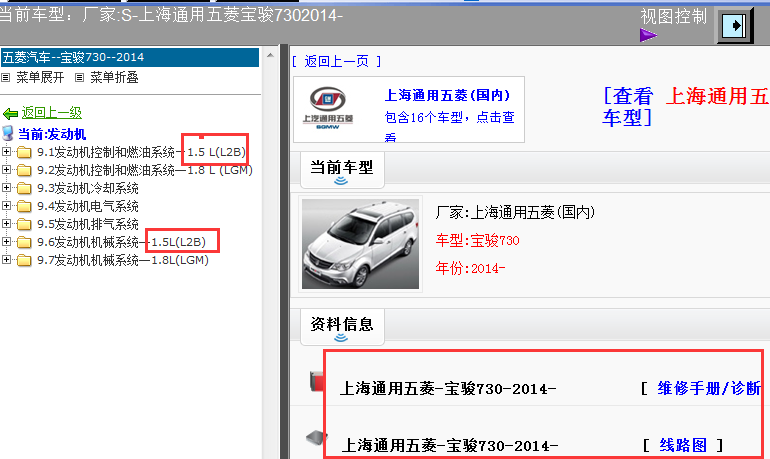
Task: Click folder icon of 9.6发动机机械系统
Action: click(x=24, y=242)
